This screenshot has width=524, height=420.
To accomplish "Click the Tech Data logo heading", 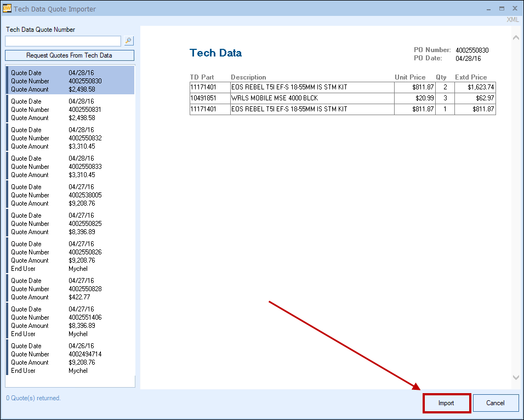I will [215, 53].
